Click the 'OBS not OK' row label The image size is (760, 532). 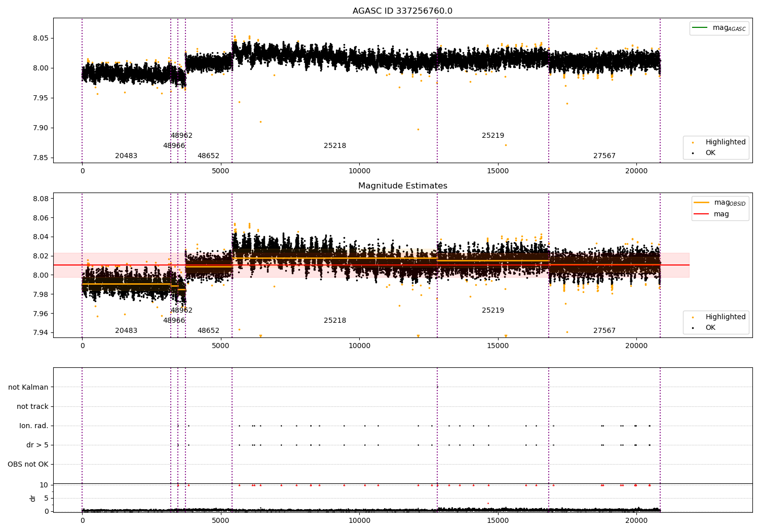pyautogui.click(x=28, y=464)
